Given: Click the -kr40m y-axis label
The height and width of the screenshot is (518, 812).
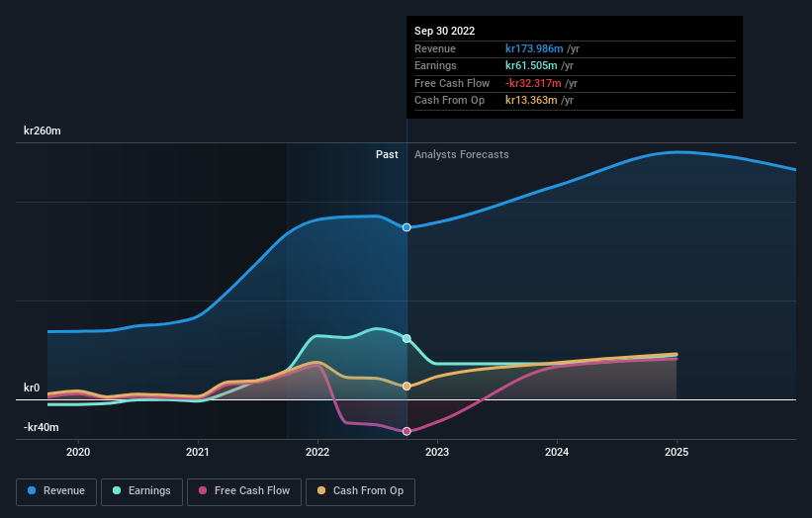Looking at the screenshot, I should tap(41, 427).
